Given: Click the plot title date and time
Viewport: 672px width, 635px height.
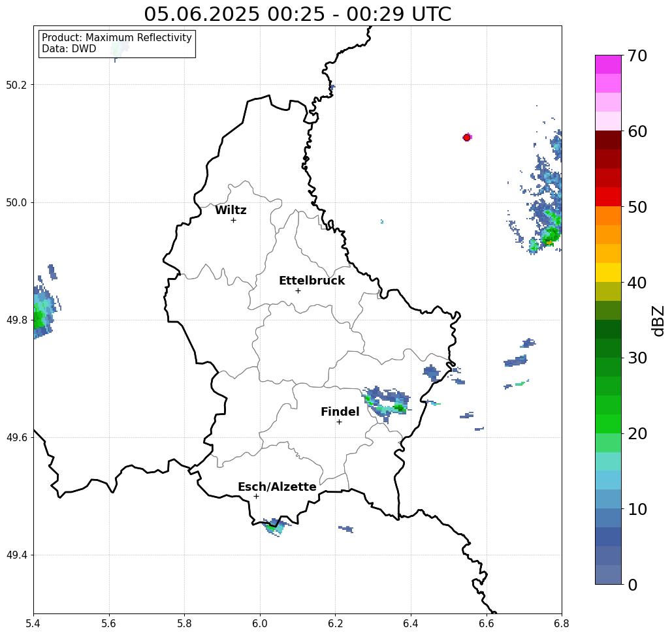Looking at the screenshot, I should [x=297, y=14].
